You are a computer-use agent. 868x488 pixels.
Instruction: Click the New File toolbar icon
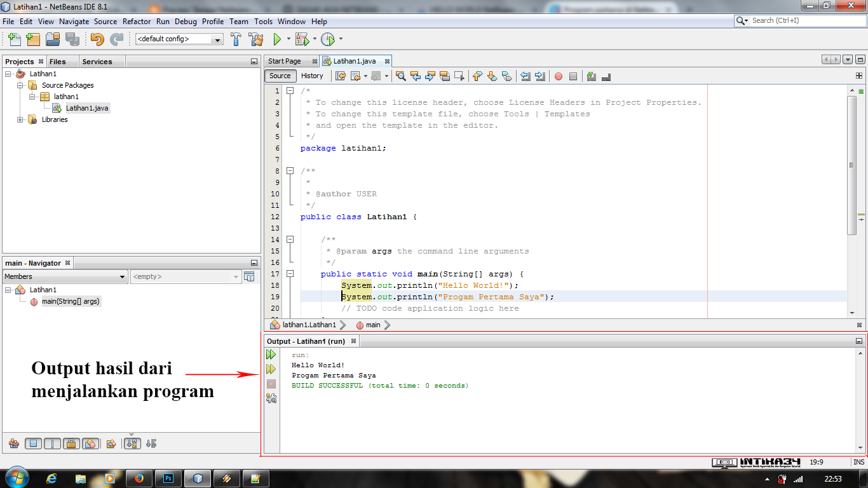(14, 39)
